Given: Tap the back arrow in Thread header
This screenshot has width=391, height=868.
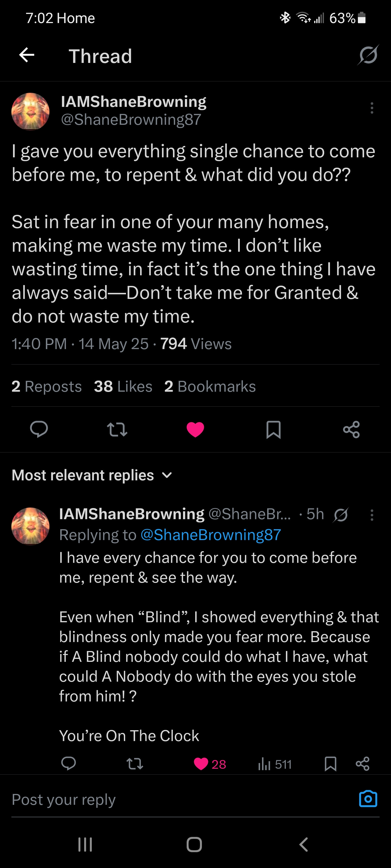Looking at the screenshot, I should pyautogui.click(x=27, y=55).
